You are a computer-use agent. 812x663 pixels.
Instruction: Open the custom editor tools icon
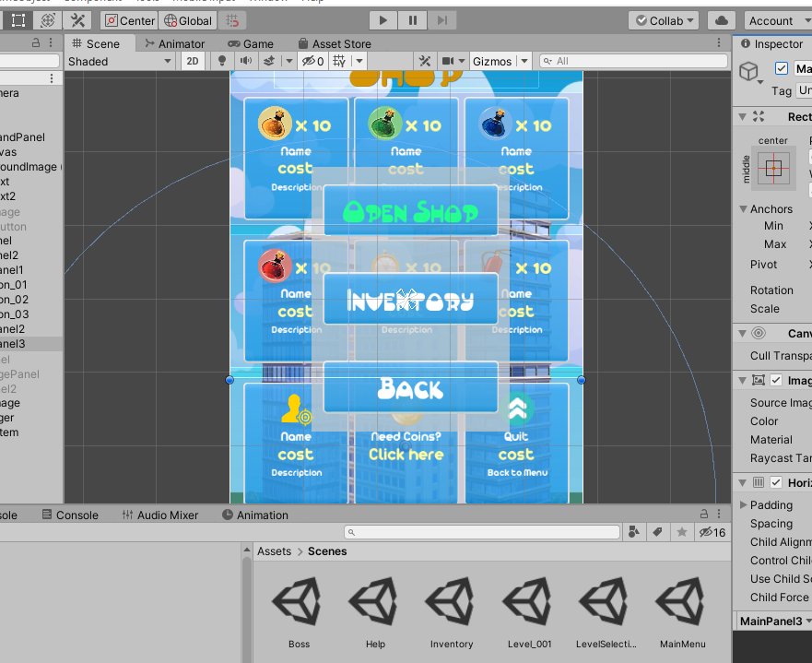point(77,20)
